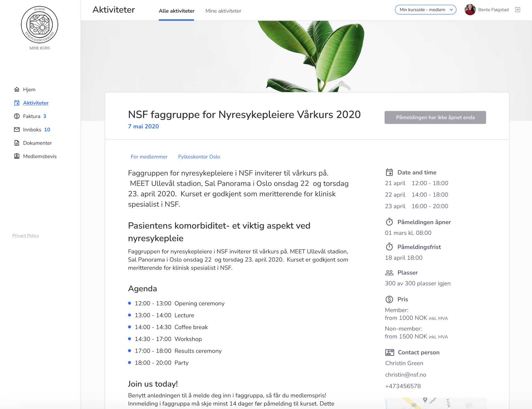Click the stopwatch icon beside Påmeldingsfrist
Screen dimensions: 532x409
click(x=389, y=247)
